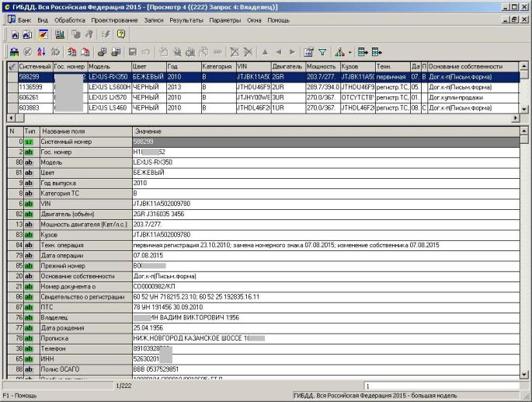The width and height of the screenshot is (532, 402).
Task: Click the status bar input field showing 1
Action: (x=442, y=386)
